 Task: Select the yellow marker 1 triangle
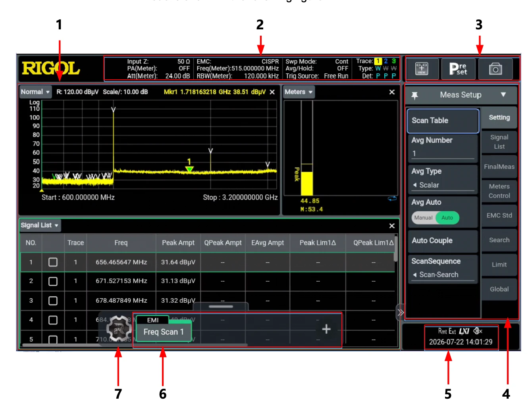point(189,169)
